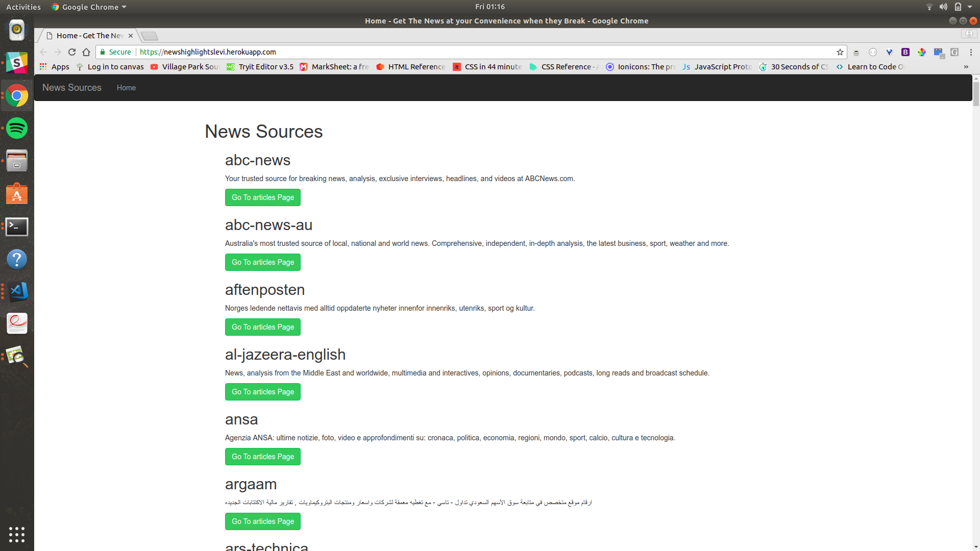Screen dimensions: 980x551
Task: Open the document viewer dock icon
Action: [x=17, y=324]
